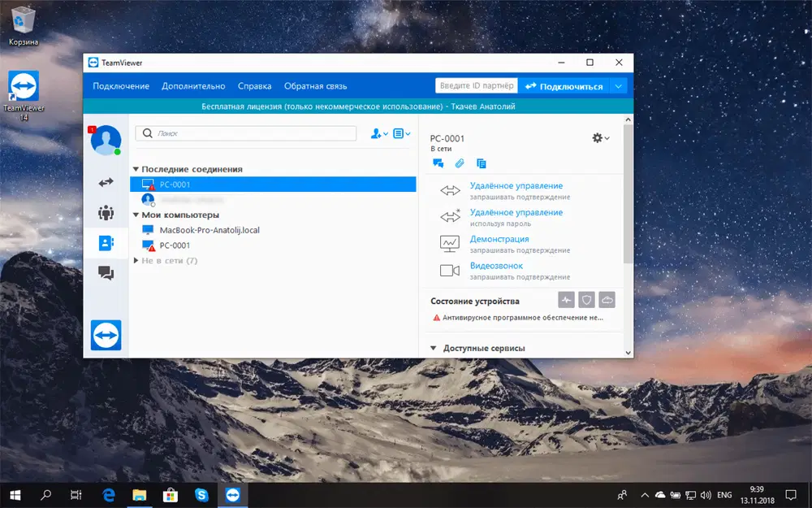The image size is (812, 508).
Task: Click the endpoint protection shield icon
Action: (586, 300)
